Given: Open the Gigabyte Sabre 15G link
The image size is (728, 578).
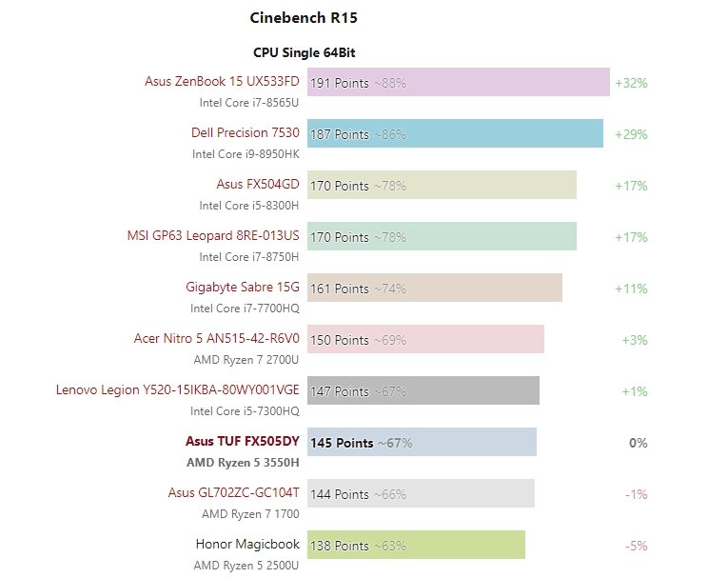Looking at the screenshot, I should 242,287.
